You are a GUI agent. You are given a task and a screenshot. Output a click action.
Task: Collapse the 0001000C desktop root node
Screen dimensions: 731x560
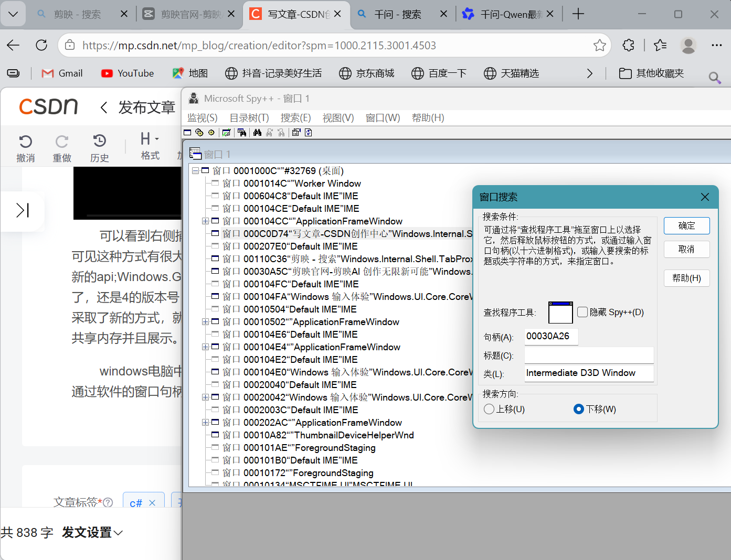(195, 171)
